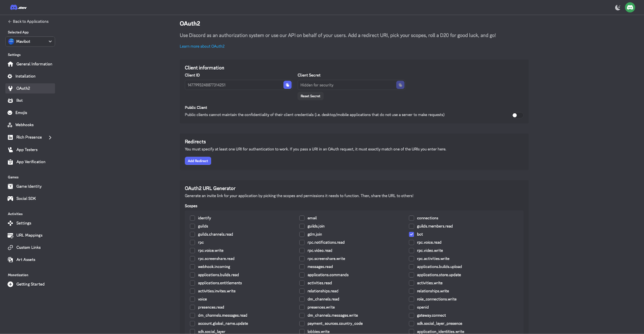Click the Add Redirect button
Image resolution: width=644 pixels, height=334 pixels.
point(198,161)
